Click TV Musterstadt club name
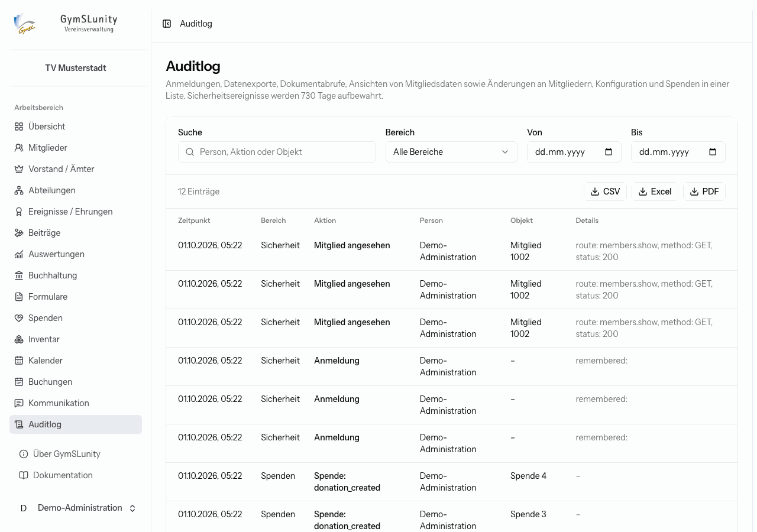 pos(76,68)
